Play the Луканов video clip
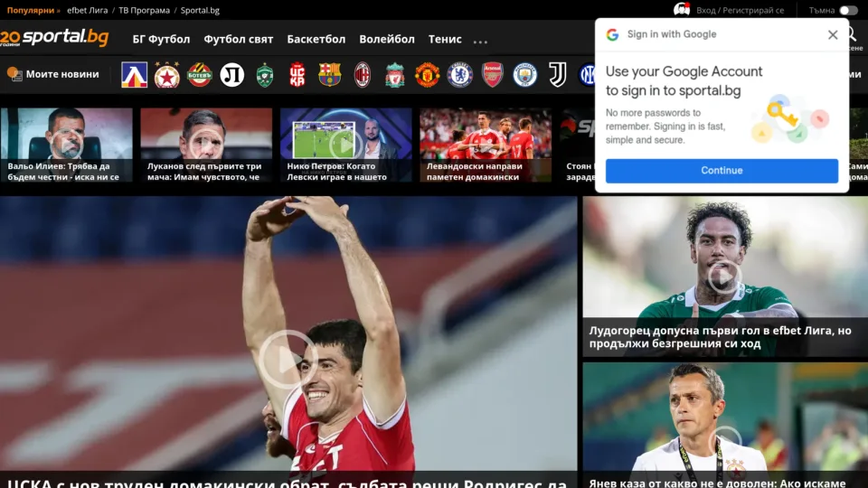 (206, 145)
